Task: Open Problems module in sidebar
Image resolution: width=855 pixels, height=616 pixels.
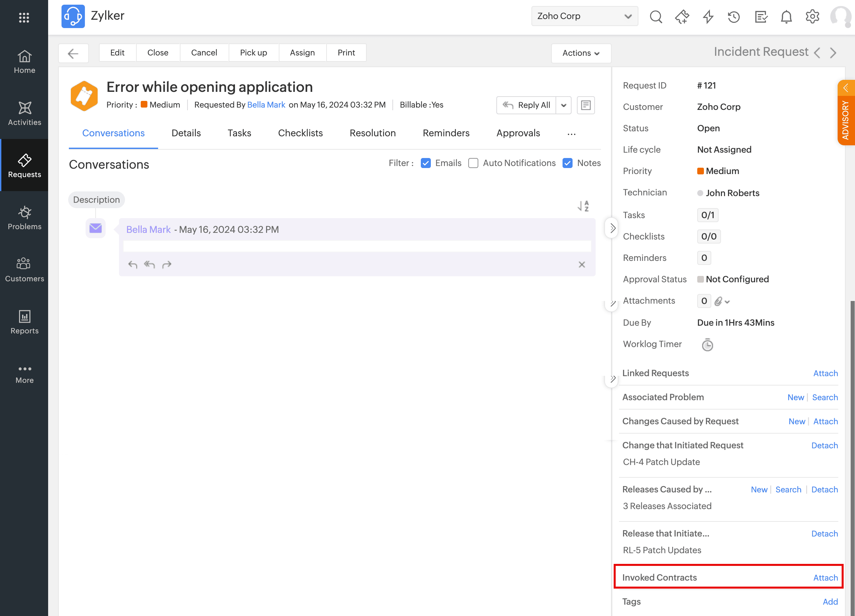Action: (24, 218)
